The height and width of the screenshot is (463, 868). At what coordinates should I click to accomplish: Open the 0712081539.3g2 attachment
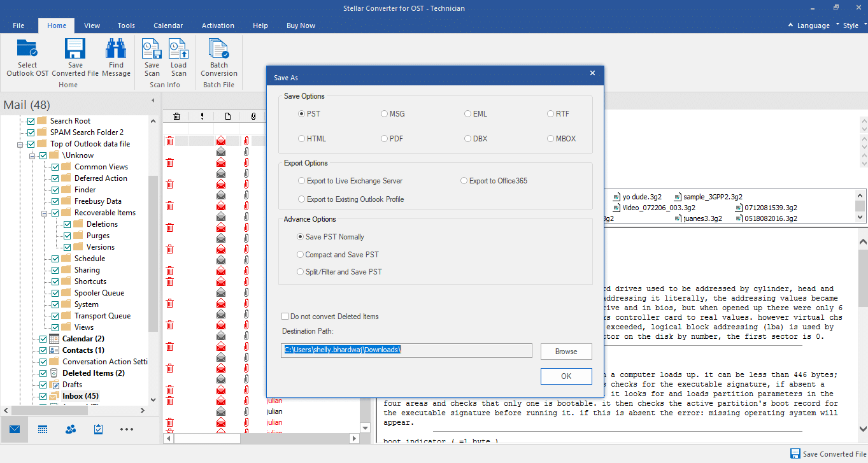coord(766,208)
